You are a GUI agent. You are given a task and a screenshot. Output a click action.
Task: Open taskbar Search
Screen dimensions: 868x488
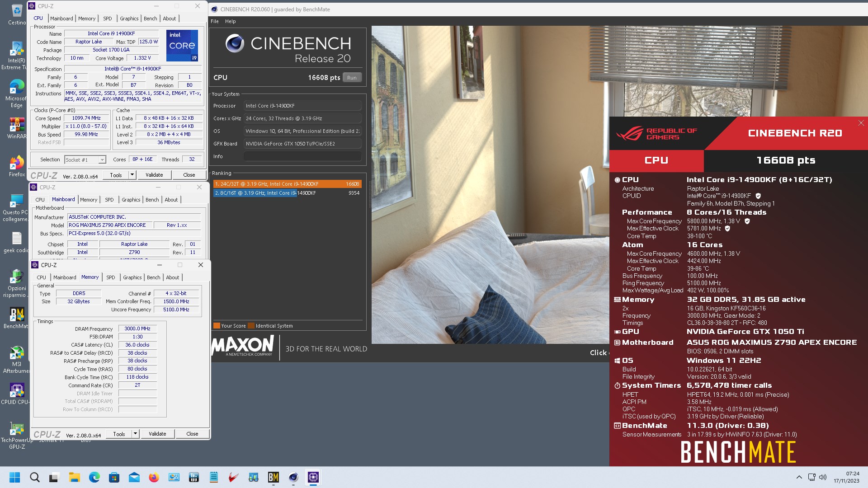pyautogui.click(x=34, y=477)
